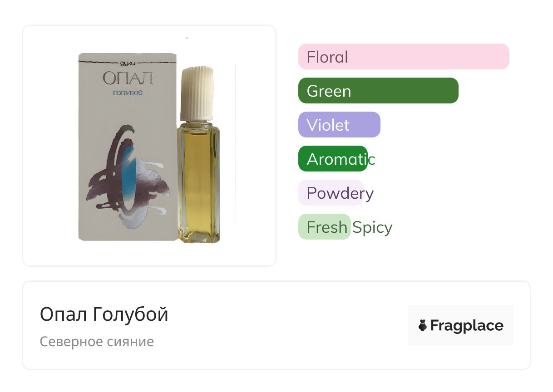Screen dimensions: 553x392
Task: Select the Green accord bar
Action: tap(378, 91)
